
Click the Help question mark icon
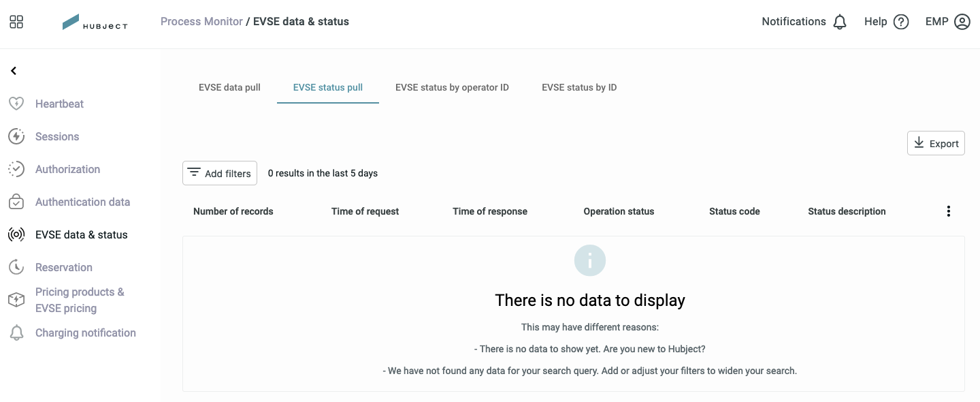(901, 22)
